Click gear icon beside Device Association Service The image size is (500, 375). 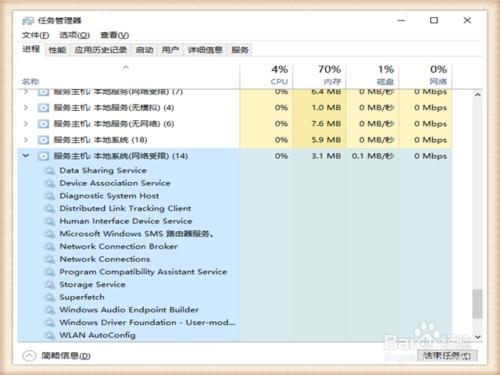[x=50, y=183]
